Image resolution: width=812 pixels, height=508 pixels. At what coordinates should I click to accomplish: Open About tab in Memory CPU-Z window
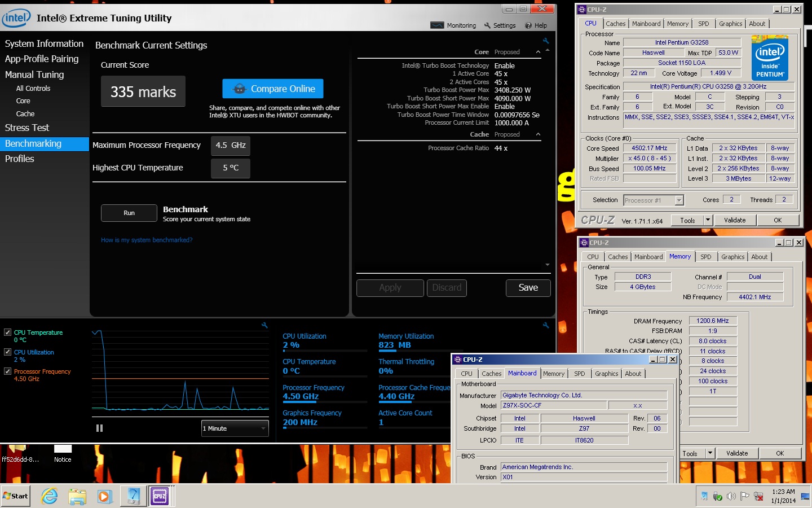760,257
